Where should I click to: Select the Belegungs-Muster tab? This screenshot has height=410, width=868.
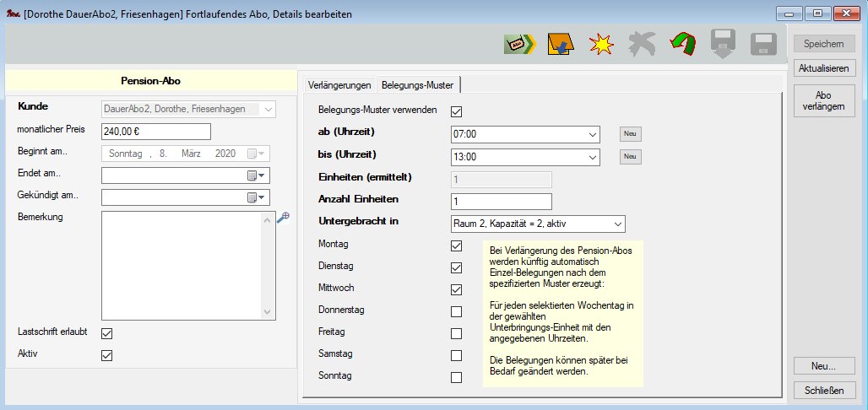pos(417,85)
